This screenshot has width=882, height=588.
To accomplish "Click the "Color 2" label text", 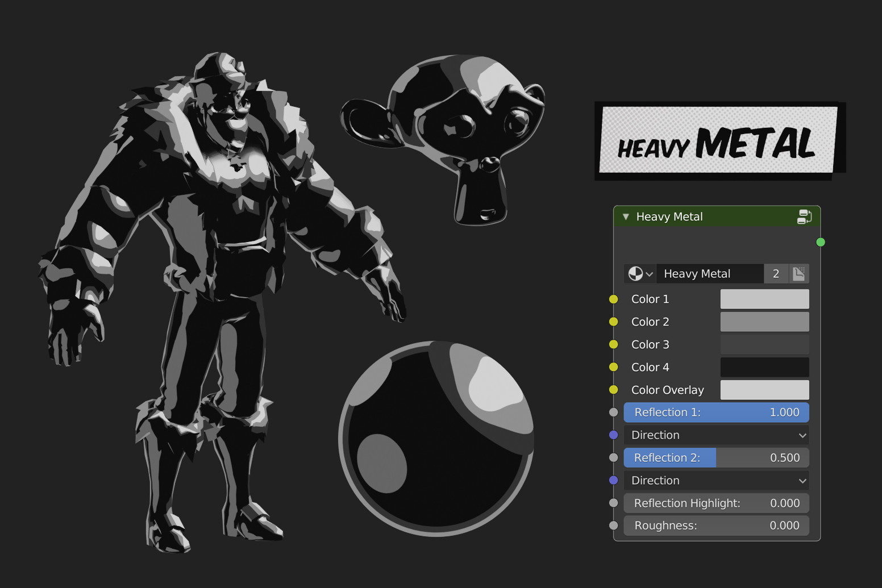I will [x=650, y=322].
